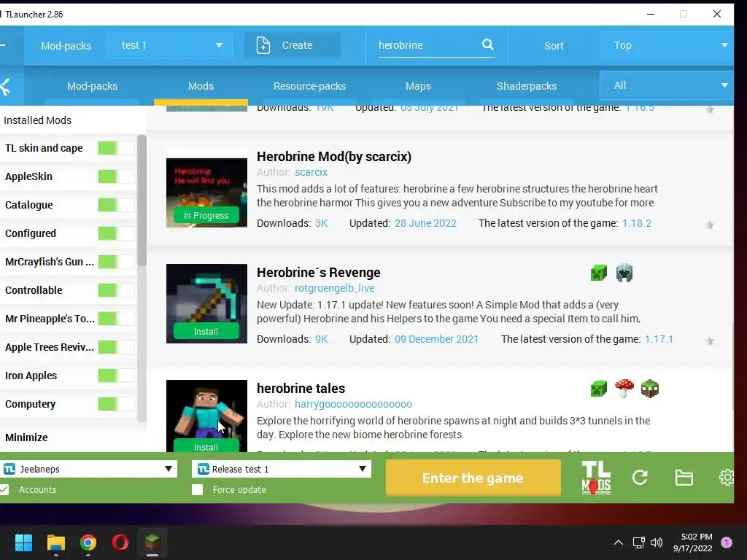Check the Force update checkbox
Screen dimensions: 747x560
coord(197,489)
